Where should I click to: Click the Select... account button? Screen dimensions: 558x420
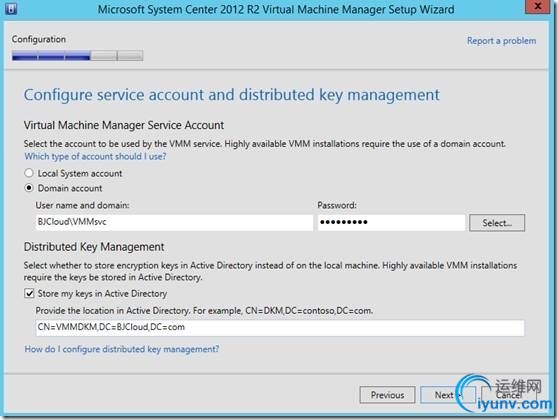tap(497, 223)
